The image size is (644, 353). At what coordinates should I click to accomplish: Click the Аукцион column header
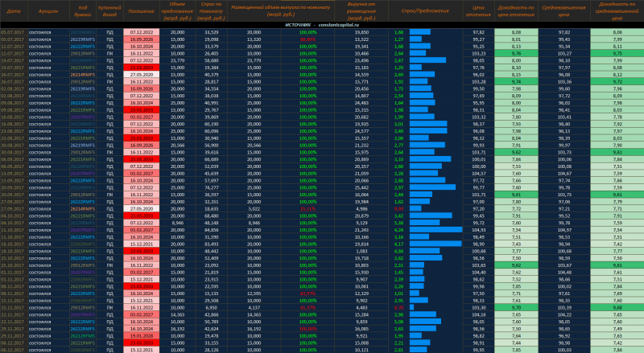click(x=47, y=11)
